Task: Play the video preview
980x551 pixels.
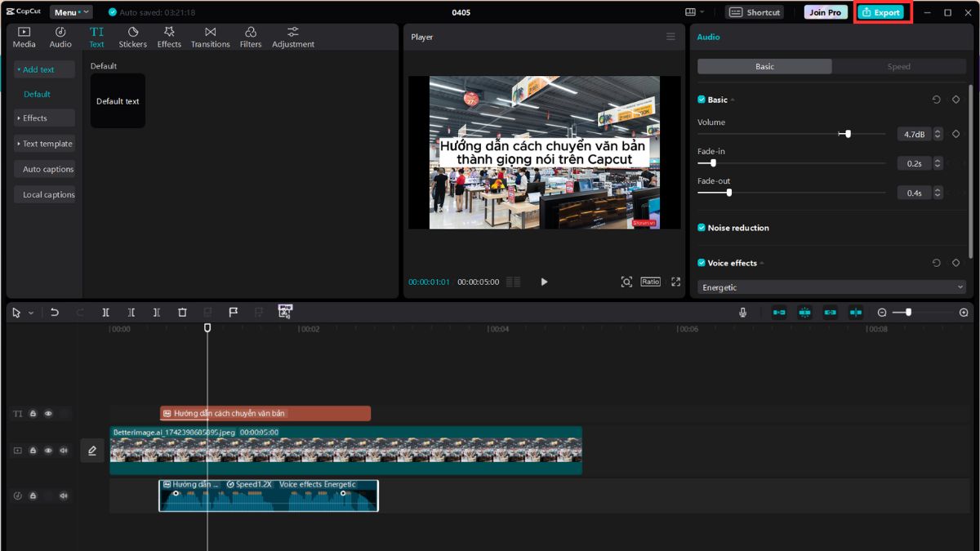Action: pyautogui.click(x=544, y=282)
